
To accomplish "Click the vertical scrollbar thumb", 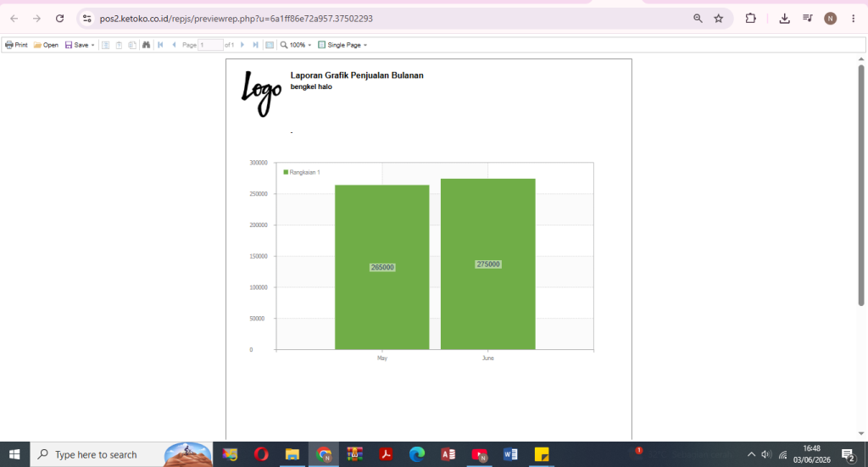I will coord(861,186).
